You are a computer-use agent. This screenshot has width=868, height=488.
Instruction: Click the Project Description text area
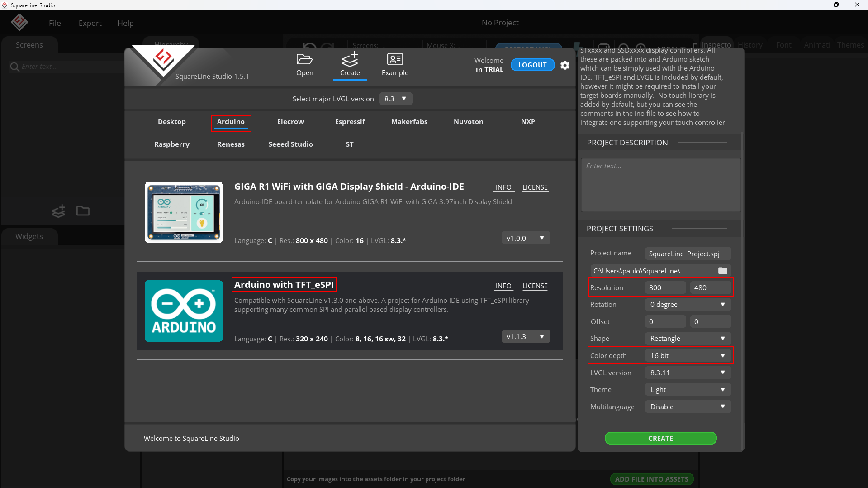[660, 185]
